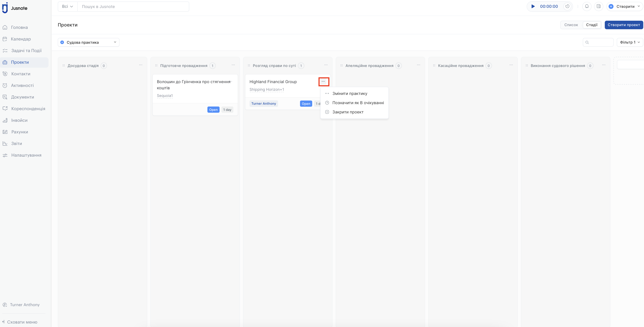Click the Касаційне провадження drag handle
This screenshot has width=644, height=327.
(434, 66)
